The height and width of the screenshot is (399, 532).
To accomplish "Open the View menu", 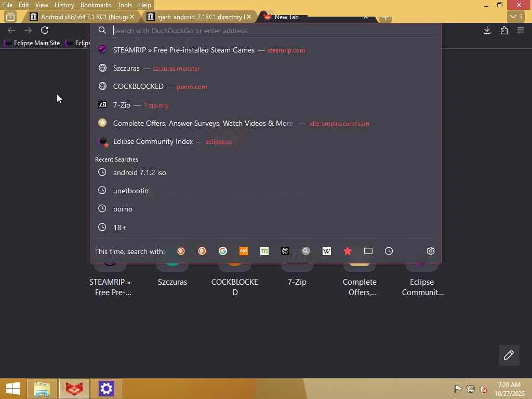I will tap(42, 5).
